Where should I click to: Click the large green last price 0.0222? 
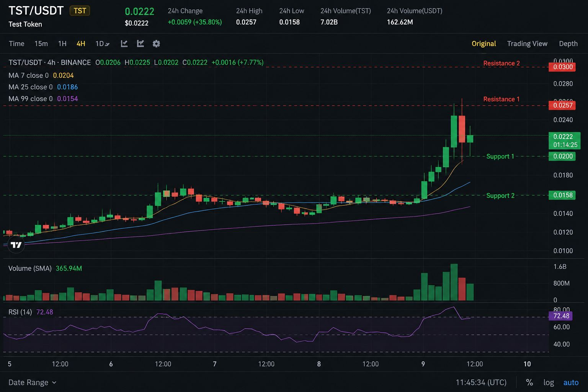140,11
